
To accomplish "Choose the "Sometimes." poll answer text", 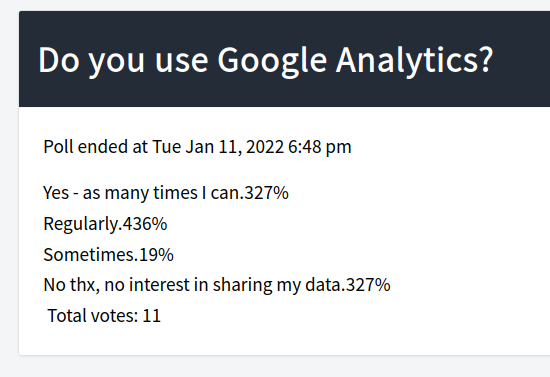I will point(91,255).
